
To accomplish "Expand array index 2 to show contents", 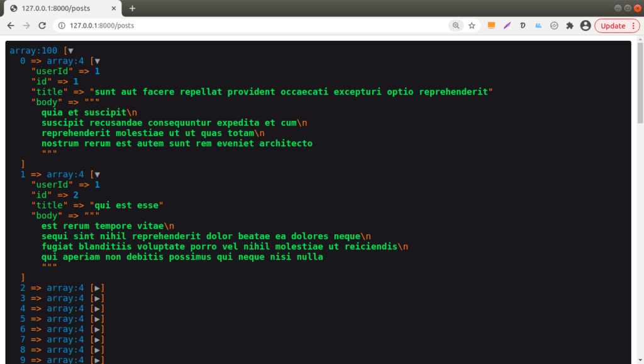I will point(97,288).
